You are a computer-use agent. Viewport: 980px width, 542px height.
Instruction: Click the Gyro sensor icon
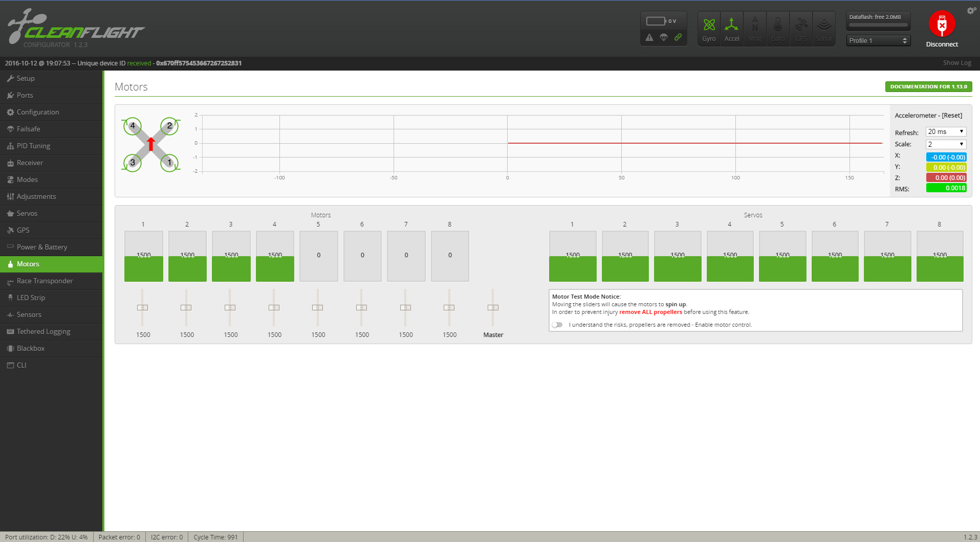pyautogui.click(x=709, y=29)
